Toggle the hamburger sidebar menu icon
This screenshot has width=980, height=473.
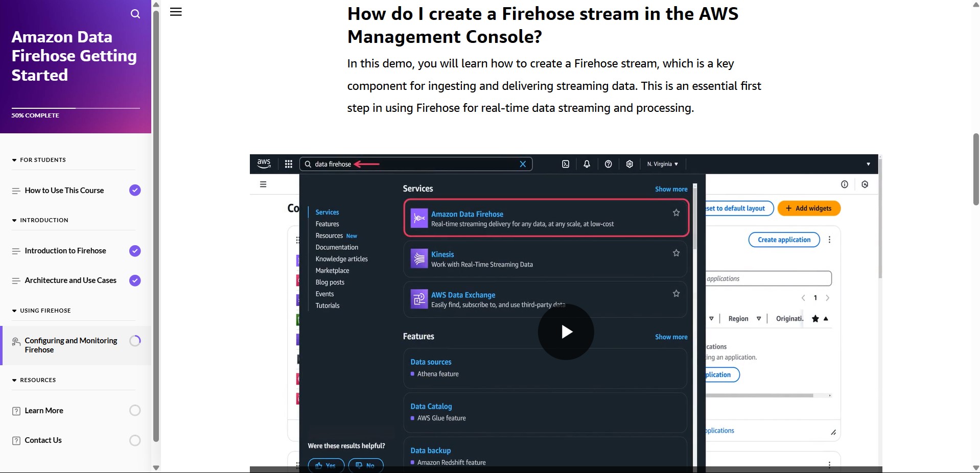click(176, 12)
